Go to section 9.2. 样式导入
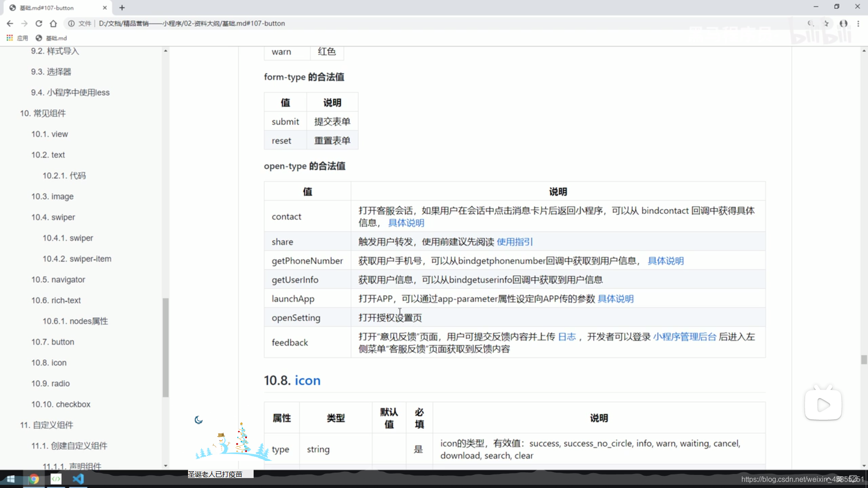This screenshot has height=488, width=868. pos(55,51)
